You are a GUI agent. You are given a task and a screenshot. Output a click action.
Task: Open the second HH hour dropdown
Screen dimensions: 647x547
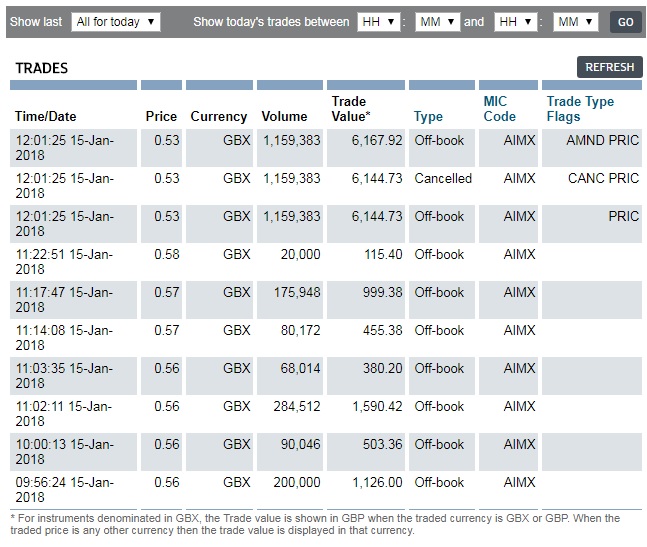(516, 22)
